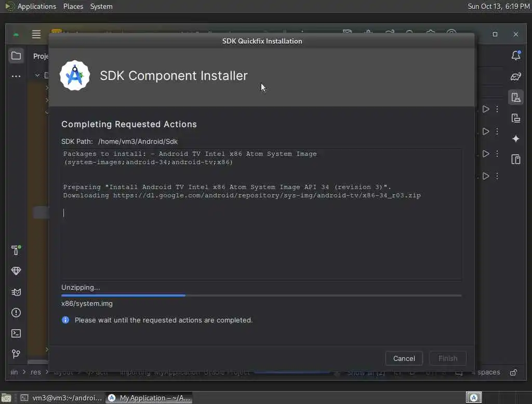Image resolution: width=532 pixels, height=404 pixels.
Task: Click the 'Unzipping...' status label
Action: [81, 287]
